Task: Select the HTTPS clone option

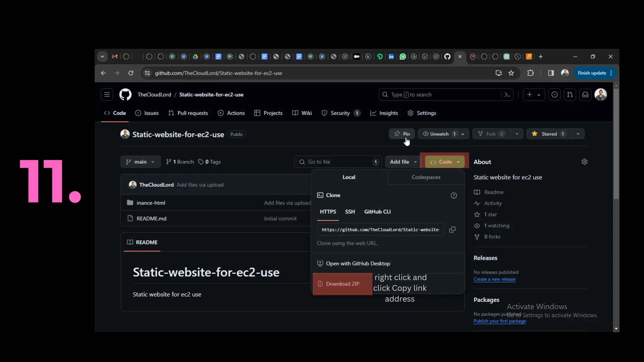Action: (x=328, y=212)
